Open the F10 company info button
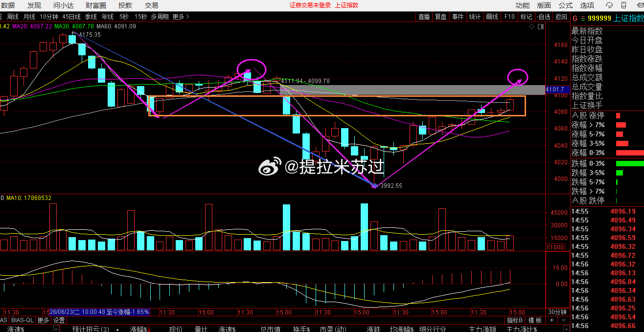 (x=509, y=17)
